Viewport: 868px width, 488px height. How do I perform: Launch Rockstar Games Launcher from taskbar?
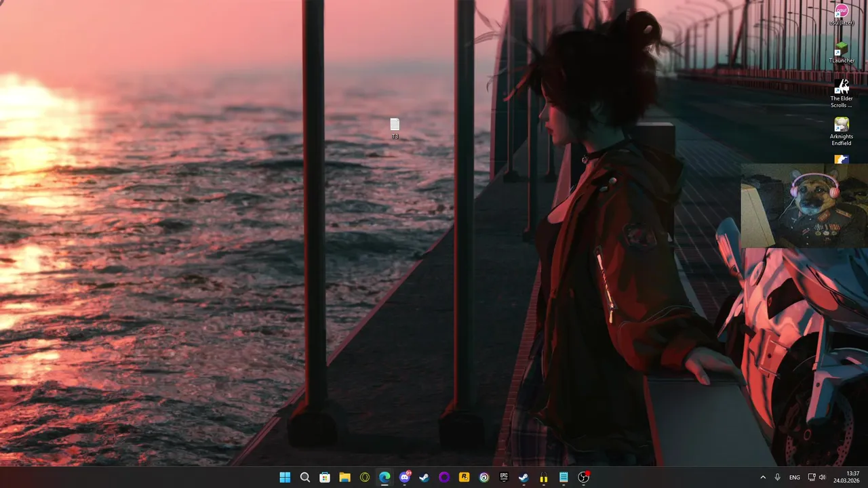464,477
